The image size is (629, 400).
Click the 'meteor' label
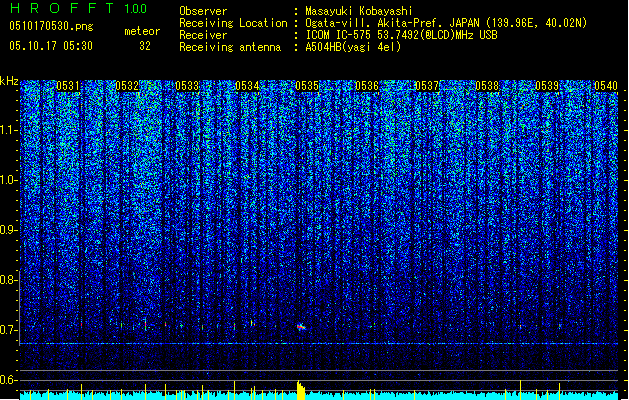142,31
